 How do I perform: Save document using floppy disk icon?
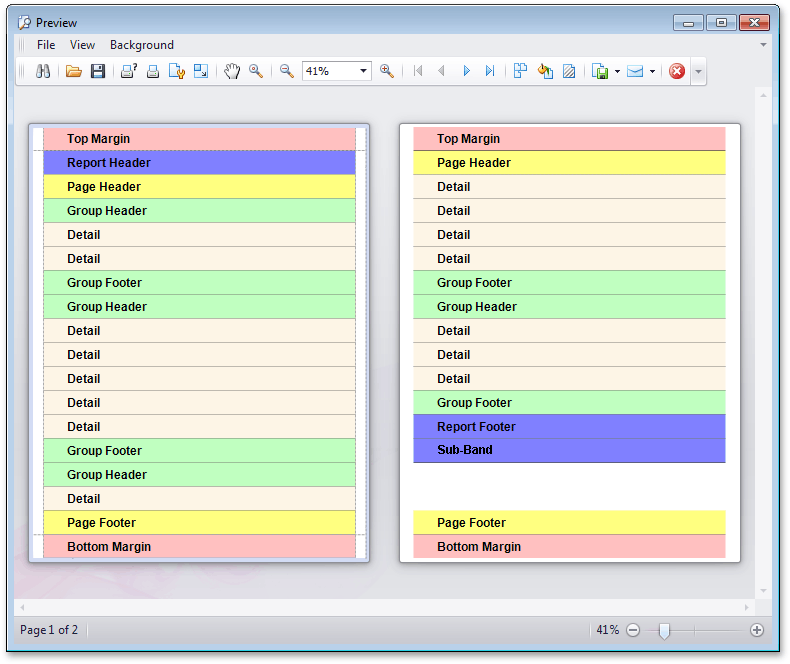pos(98,71)
